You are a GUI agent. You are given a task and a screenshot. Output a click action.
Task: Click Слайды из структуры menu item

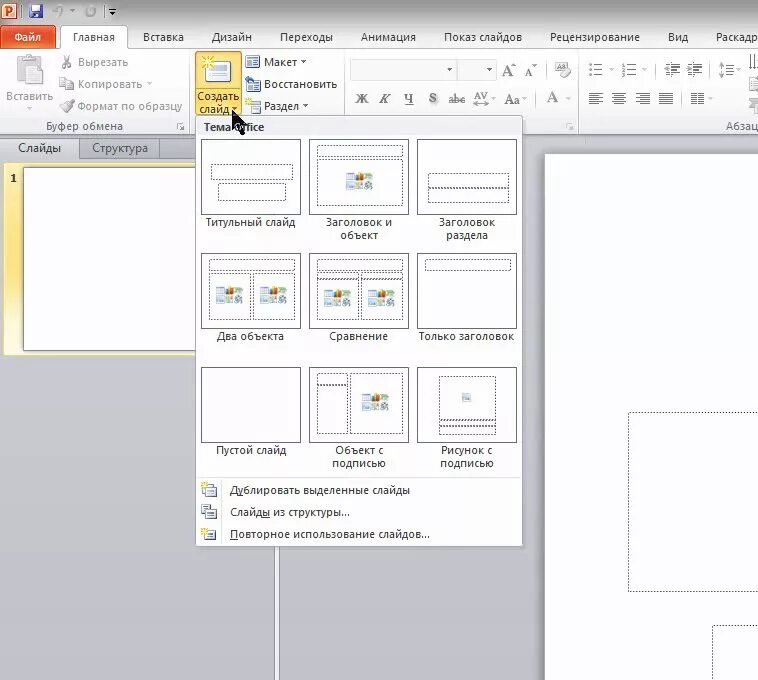tap(359, 512)
